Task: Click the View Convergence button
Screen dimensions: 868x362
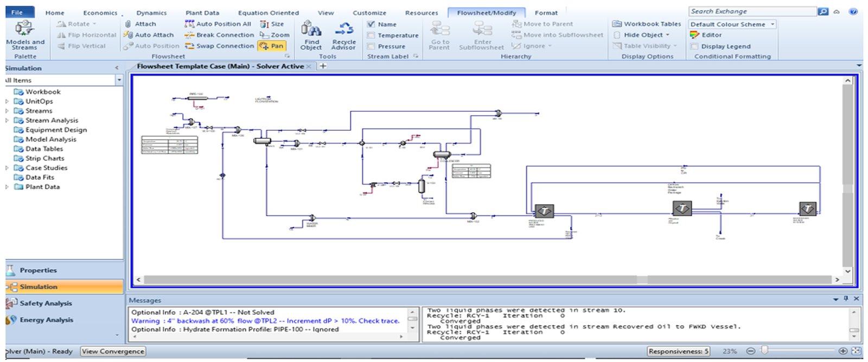Action: (113, 351)
